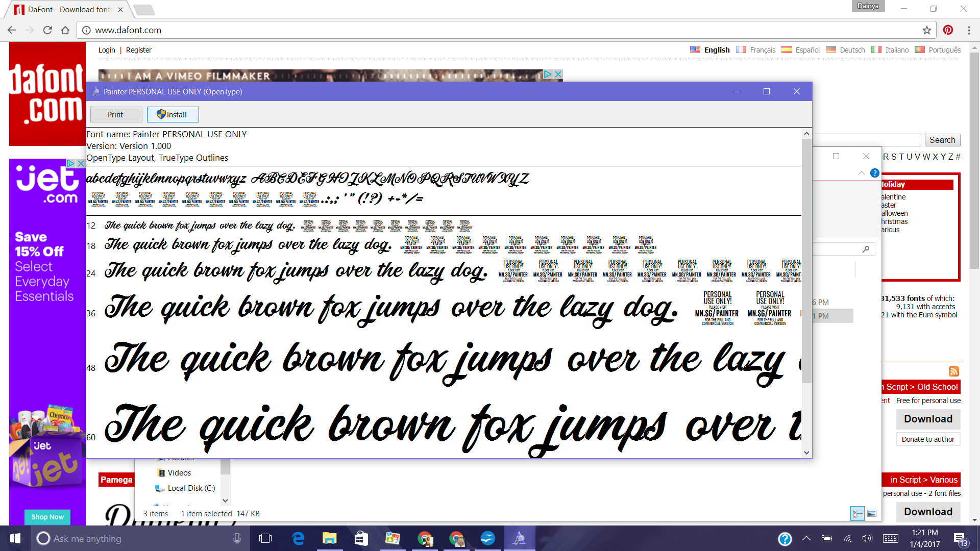Open font viewer taskbar icon
Screen dimensions: 980x551
coord(520,538)
